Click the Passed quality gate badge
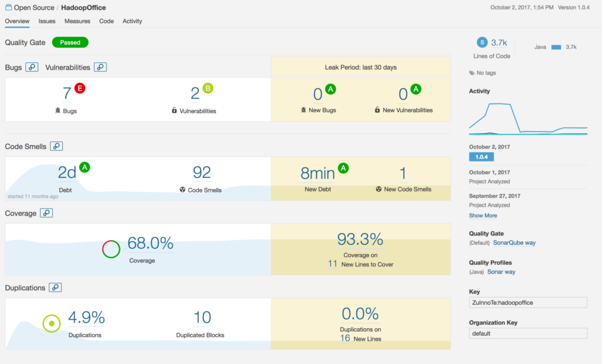Image resolution: width=602 pixels, height=364 pixels. point(71,42)
